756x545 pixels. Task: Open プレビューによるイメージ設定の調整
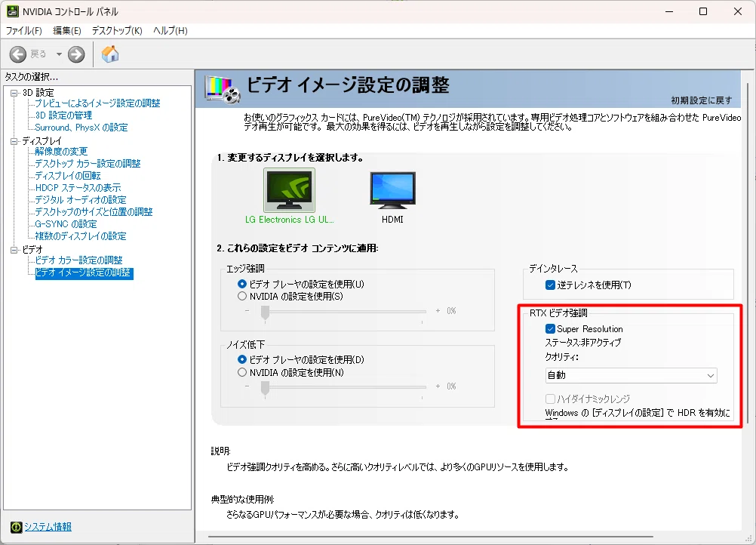[x=97, y=103]
